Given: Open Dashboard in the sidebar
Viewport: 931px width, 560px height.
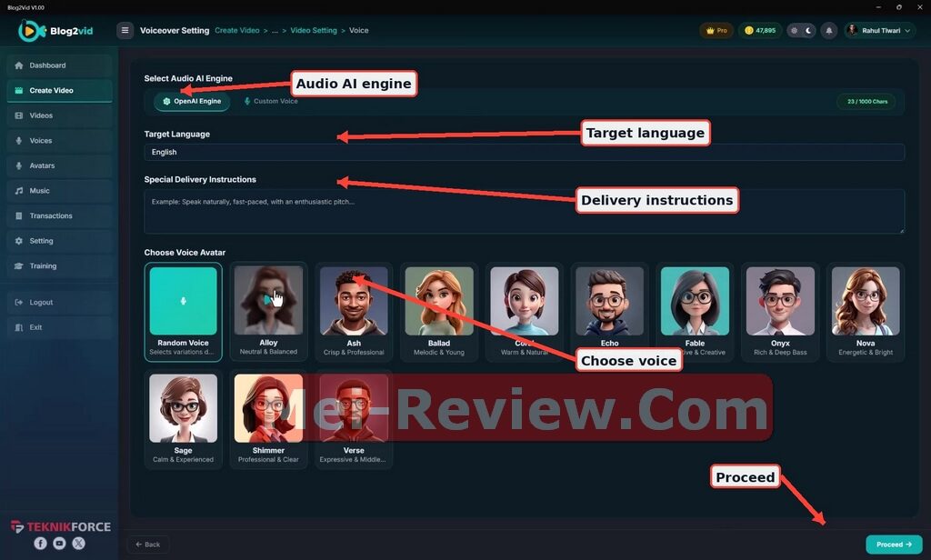Looking at the screenshot, I should pos(59,65).
